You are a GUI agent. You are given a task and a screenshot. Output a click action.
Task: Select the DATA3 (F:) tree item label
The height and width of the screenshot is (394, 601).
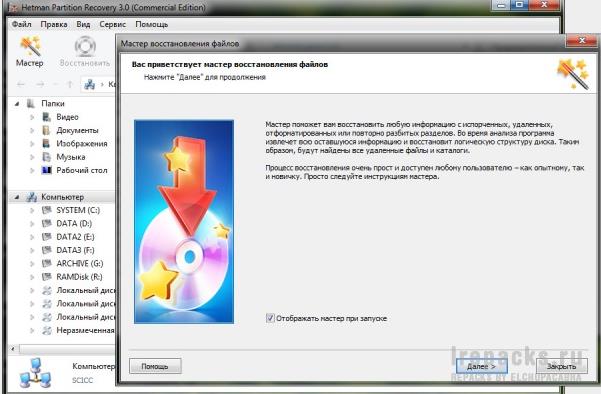pyautogui.click(x=75, y=250)
